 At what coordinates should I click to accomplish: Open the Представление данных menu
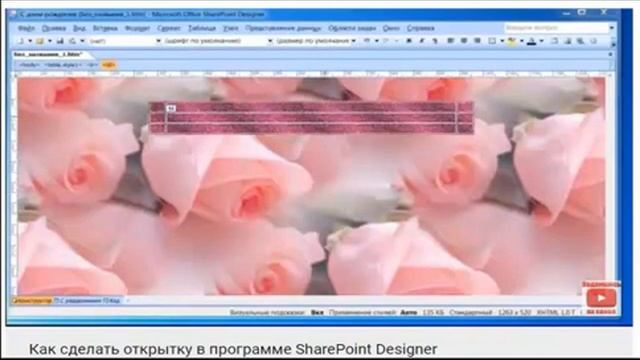(x=283, y=28)
